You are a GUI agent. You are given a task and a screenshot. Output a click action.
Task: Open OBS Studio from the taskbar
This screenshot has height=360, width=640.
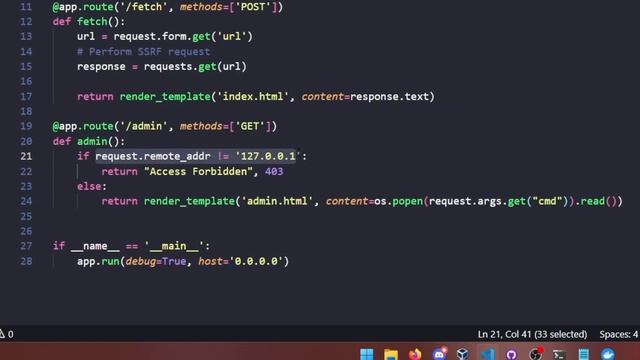(536, 354)
